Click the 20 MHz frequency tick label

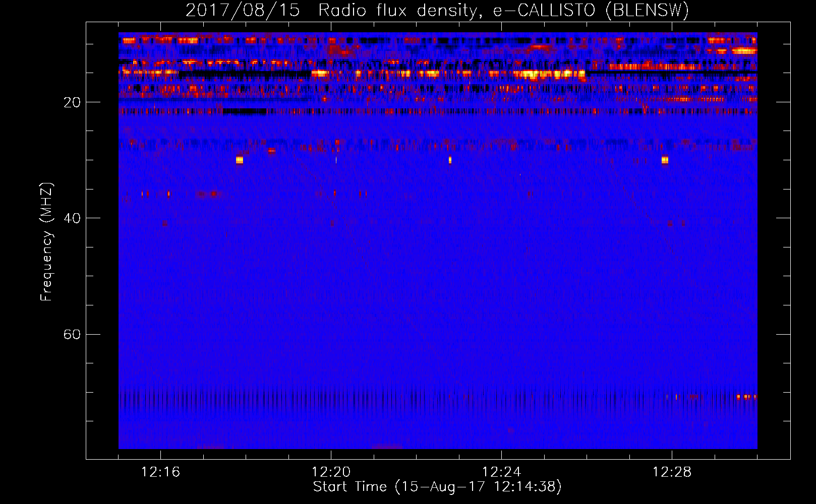pyautogui.click(x=72, y=102)
